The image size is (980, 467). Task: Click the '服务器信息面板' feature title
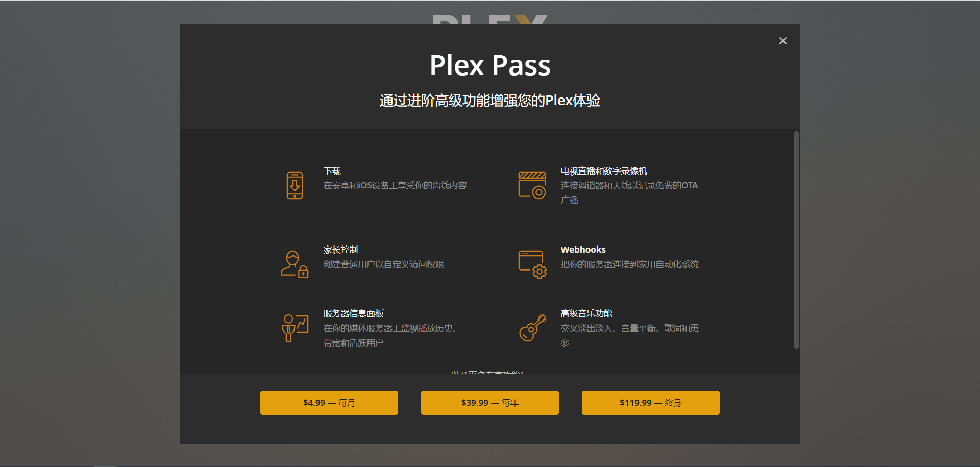(x=354, y=313)
